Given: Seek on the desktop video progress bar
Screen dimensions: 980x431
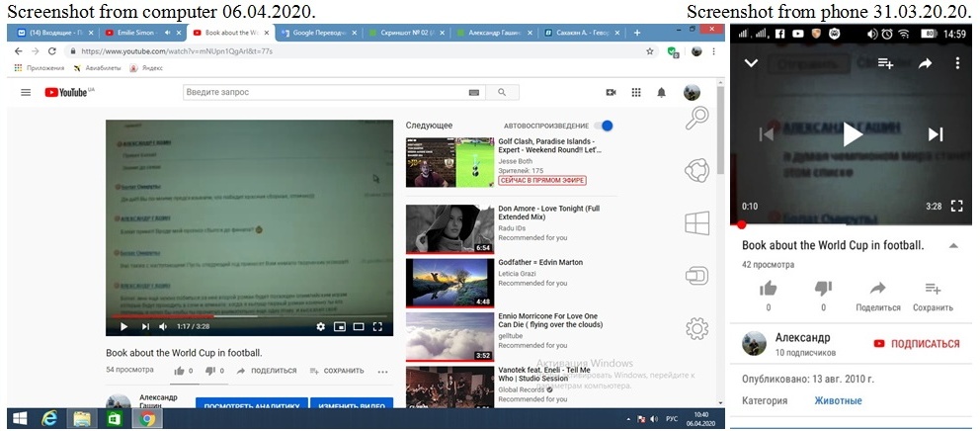Looking at the screenshot, I should (249, 316).
